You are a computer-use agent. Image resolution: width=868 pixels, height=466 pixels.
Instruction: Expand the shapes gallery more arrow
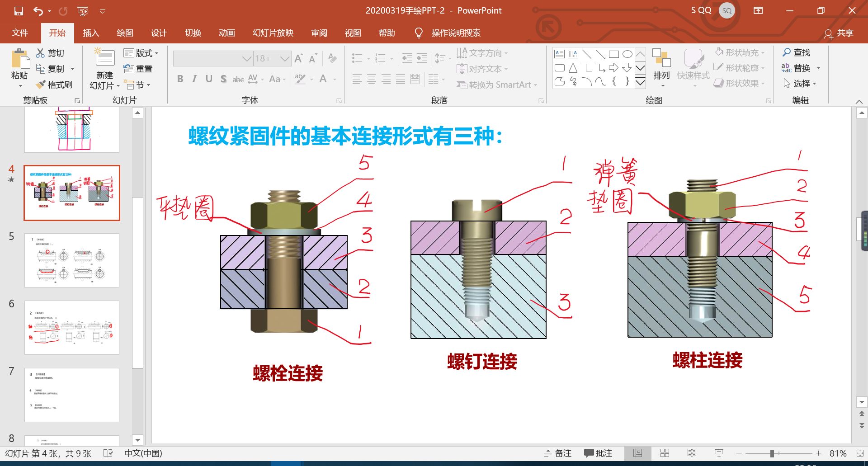640,82
